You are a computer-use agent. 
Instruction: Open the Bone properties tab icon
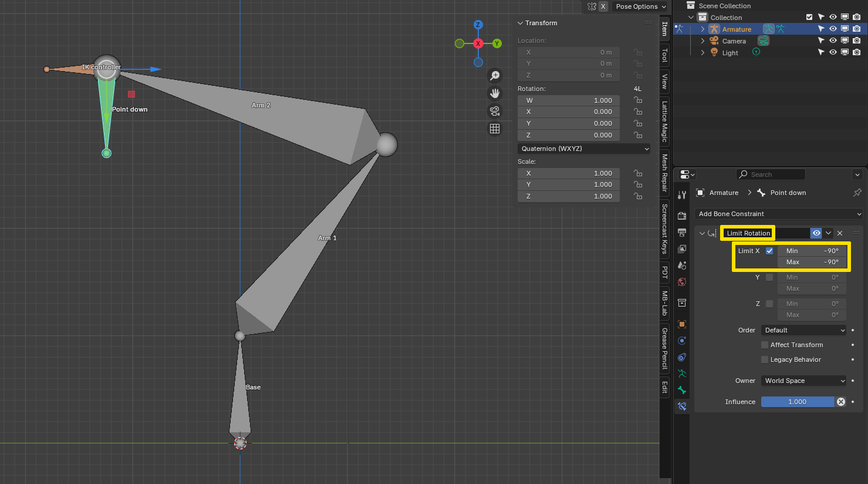[682, 390]
